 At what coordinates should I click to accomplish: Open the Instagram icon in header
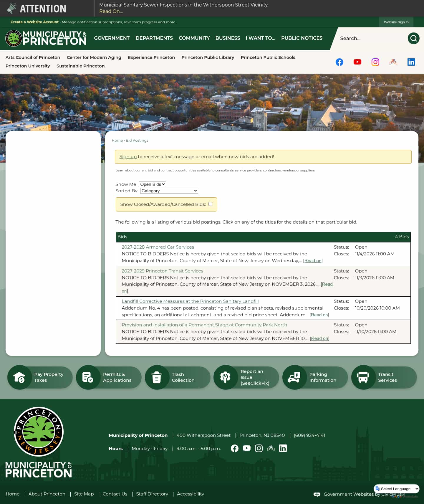point(375,62)
